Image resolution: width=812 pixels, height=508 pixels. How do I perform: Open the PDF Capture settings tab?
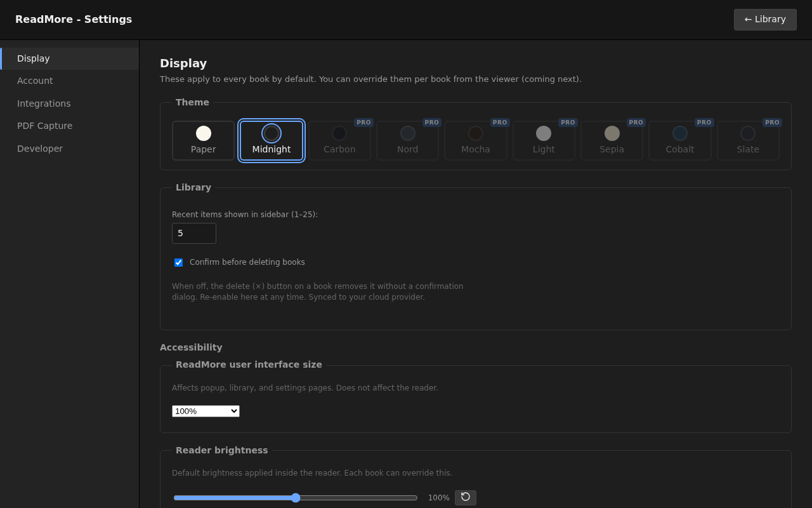point(70,126)
